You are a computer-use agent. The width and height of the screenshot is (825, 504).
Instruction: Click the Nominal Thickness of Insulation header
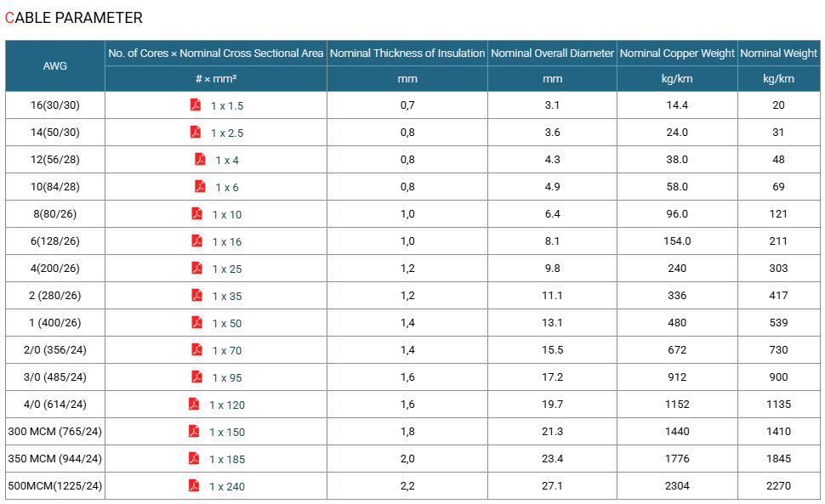point(407,53)
